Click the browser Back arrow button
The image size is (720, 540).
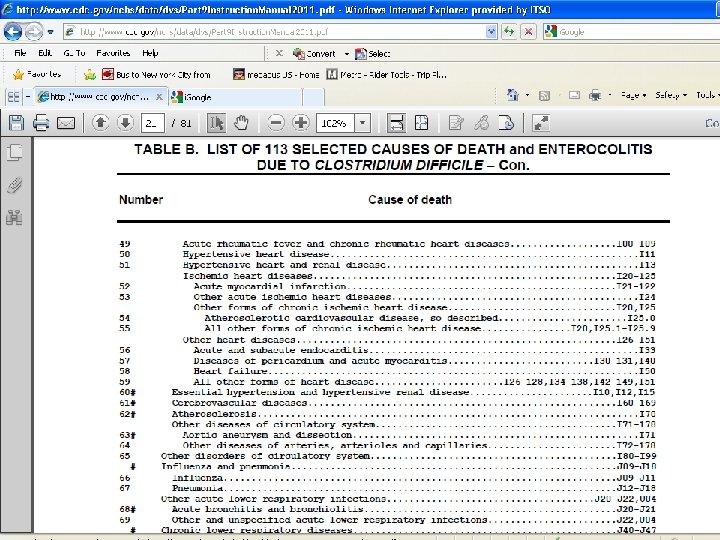pyautogui.click(x=13, y=32)
